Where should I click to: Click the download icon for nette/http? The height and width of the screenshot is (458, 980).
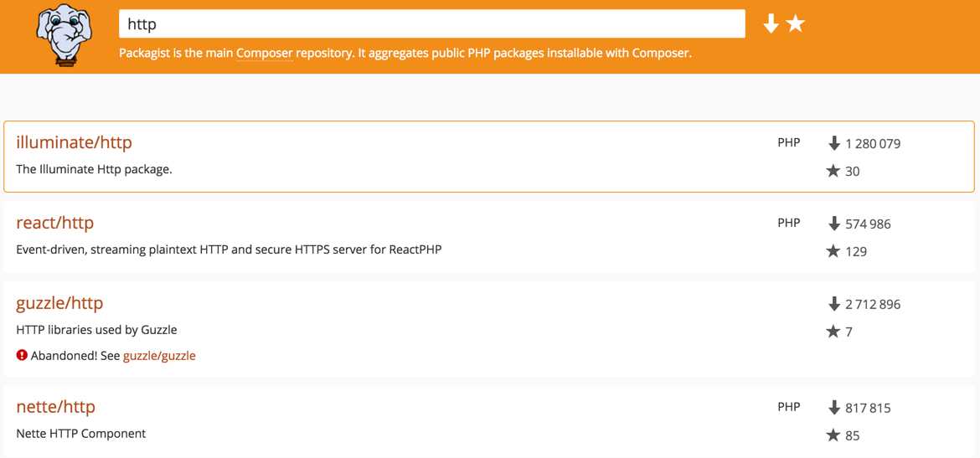point(833,408)
